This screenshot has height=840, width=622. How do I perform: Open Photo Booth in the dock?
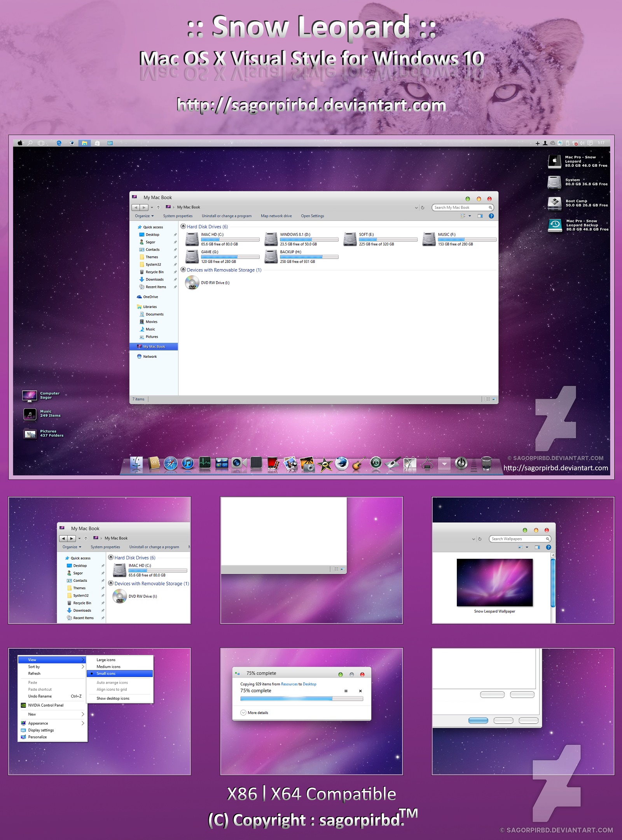273,464
